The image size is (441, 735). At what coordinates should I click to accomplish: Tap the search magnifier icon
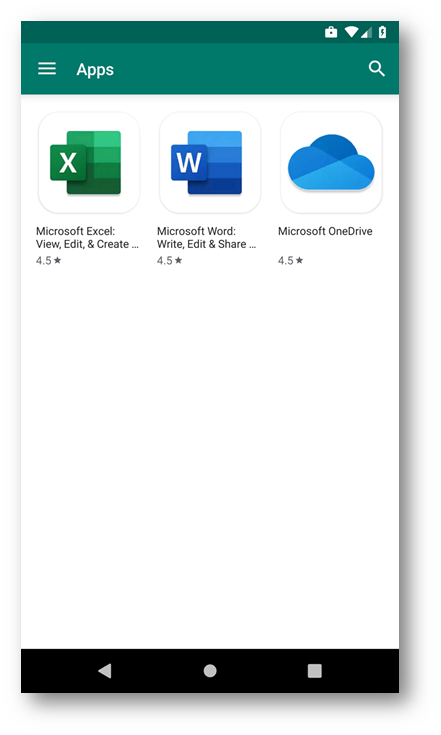[376, 69]
